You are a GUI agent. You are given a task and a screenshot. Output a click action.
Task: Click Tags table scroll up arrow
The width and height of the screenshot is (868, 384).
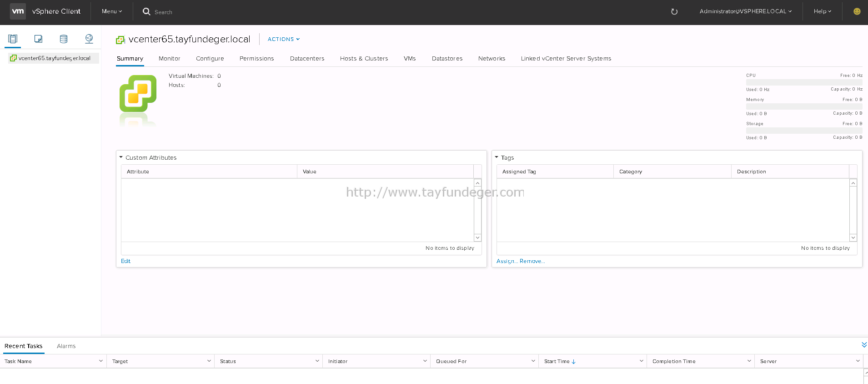[853, 183]
